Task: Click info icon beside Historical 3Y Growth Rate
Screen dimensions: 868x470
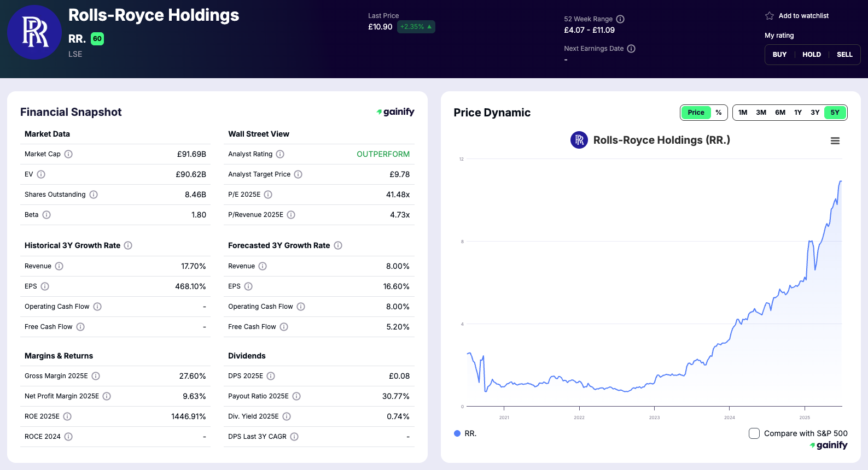Action: click(128, 245)
